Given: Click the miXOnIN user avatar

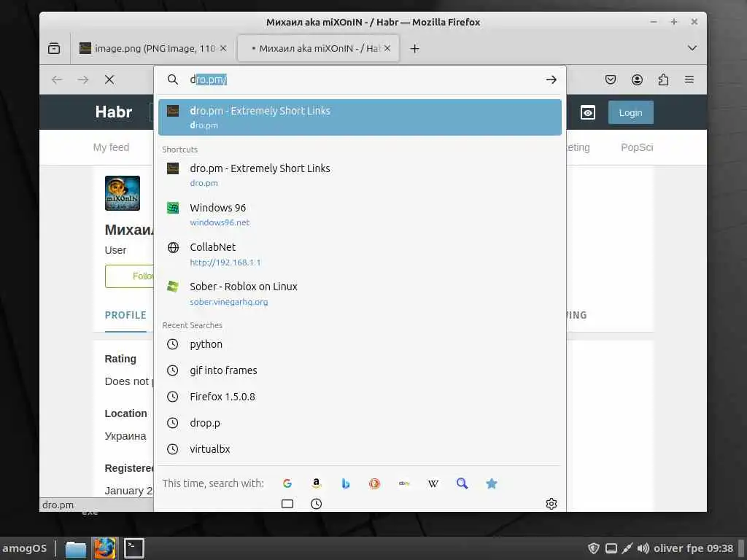Looking at the screenshot, I should coord(123,192).
